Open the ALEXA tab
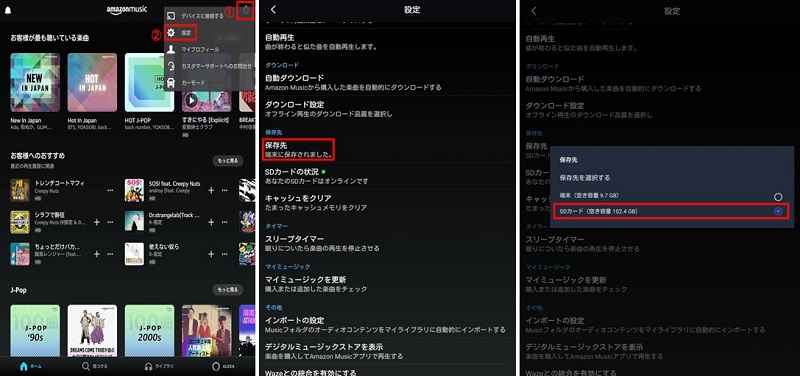Viewport: 800px width, 376px height. pos(223,366)
